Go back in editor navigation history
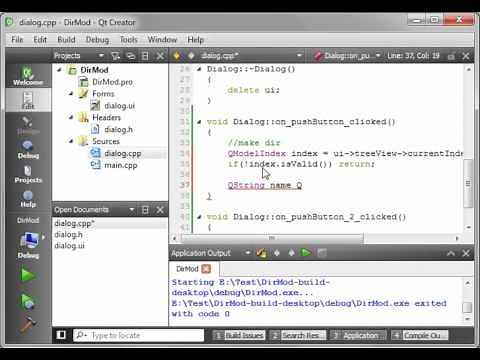The width and height of the screenshot is (480, 360). click(177, 56)
